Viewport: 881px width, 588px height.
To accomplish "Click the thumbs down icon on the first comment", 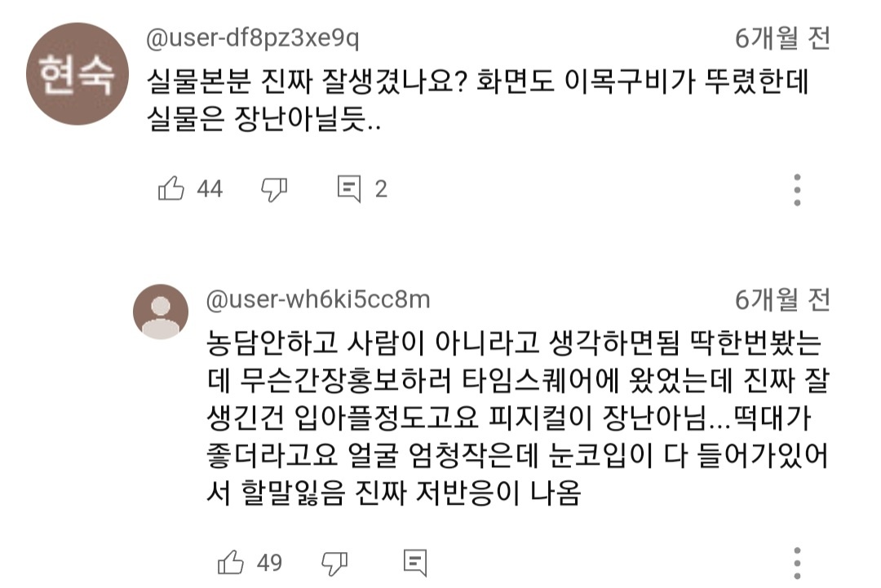I will point(274,188).
